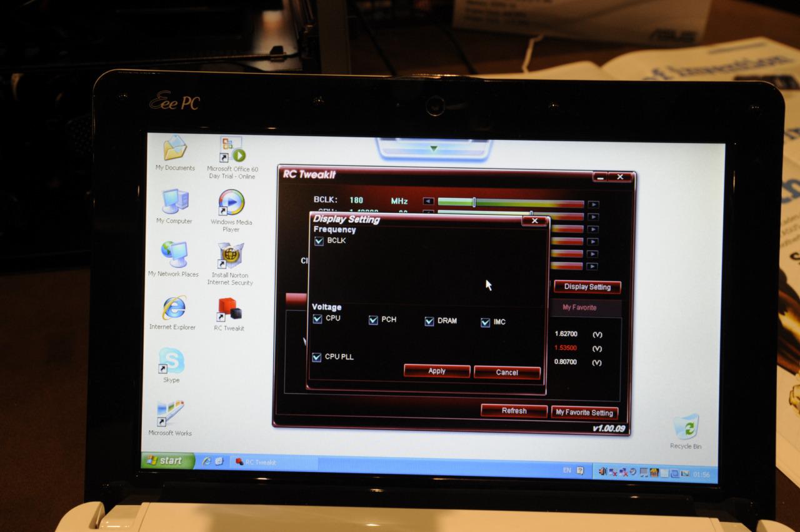Click the Refresh button
Viewport: 800px width, 532px height.
pos(514,410)
